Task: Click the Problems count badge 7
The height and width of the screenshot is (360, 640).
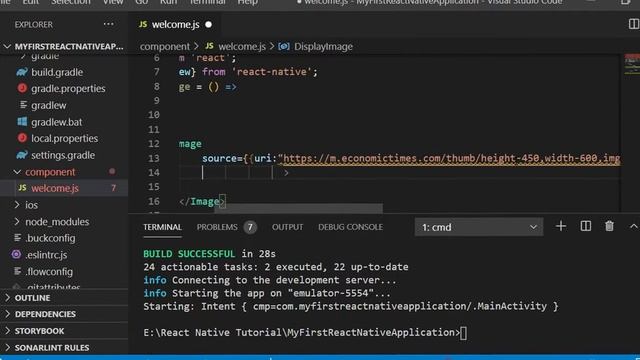Action: (250, 227)
